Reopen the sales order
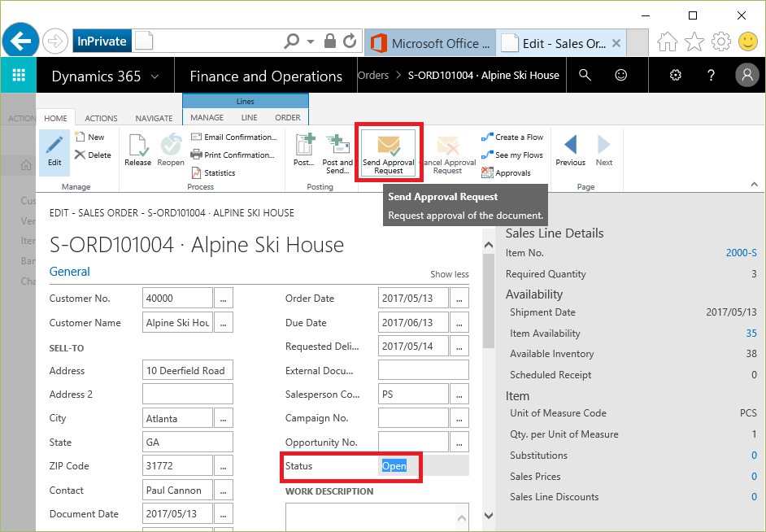This screenshot has height=532, width=766. coord(171,150)
